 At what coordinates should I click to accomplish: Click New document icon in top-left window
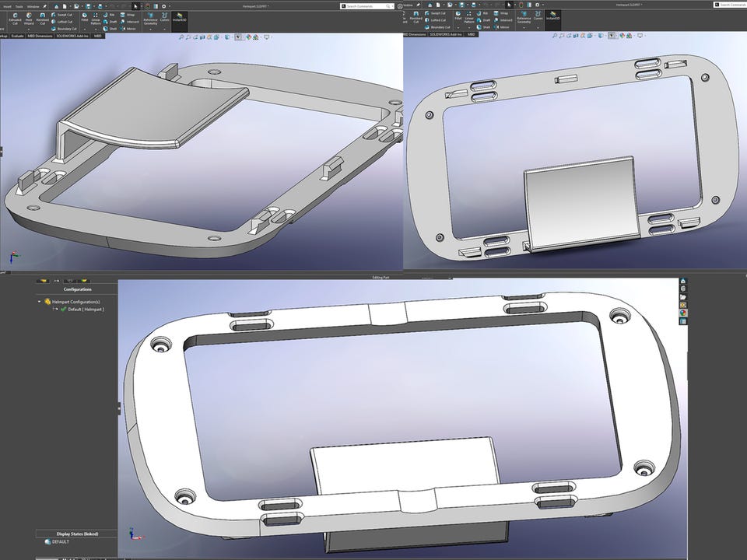point(65,6)
